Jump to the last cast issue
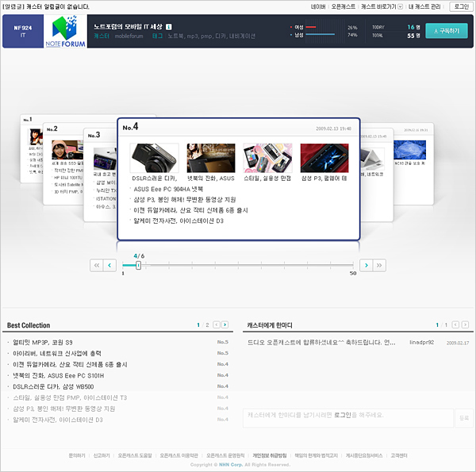The height and width of the screenshot is (472, 476). pos(379,265)
